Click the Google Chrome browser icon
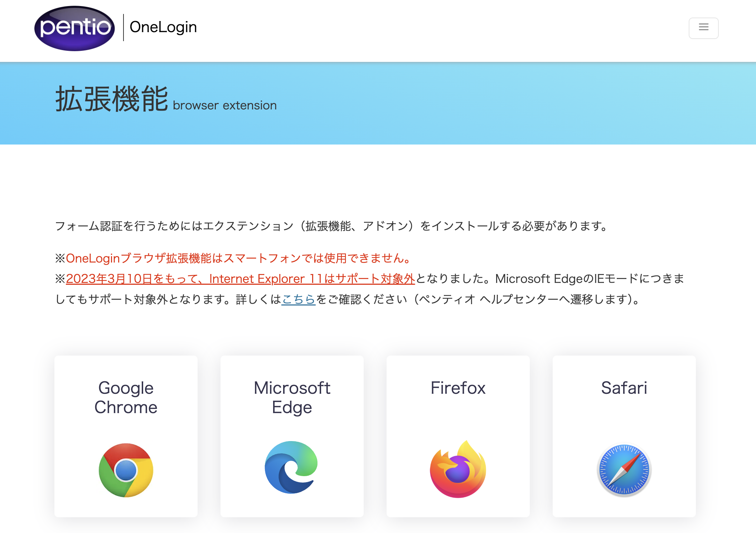This screenshot has width=756, height=533. [126, 470]
